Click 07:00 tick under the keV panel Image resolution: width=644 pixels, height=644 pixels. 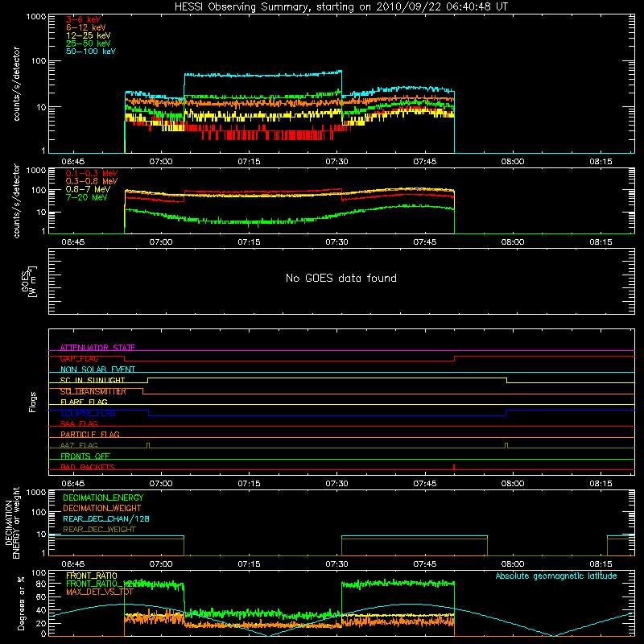pyautogui.click(x=161, y=162)
